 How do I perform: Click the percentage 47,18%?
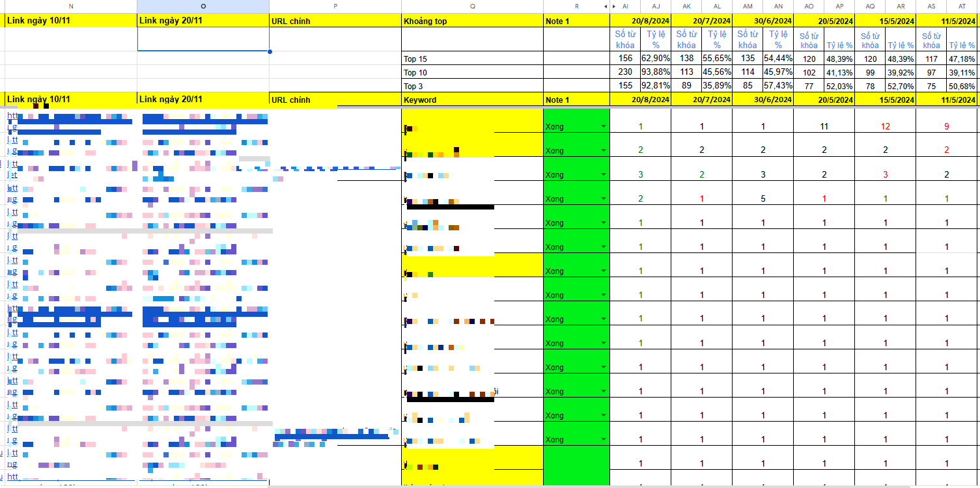962,59
